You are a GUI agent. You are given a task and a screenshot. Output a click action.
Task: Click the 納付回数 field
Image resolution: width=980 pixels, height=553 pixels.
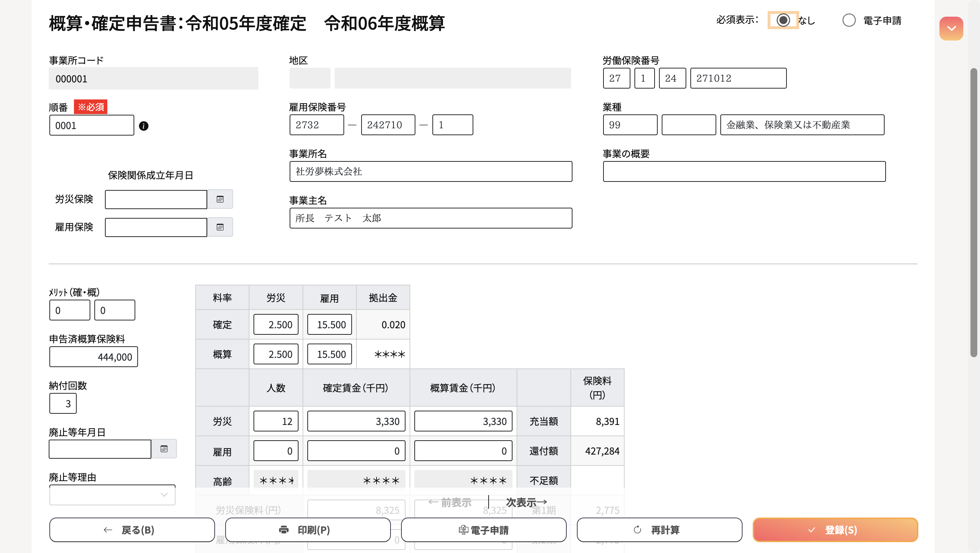(x=63, y=404)
